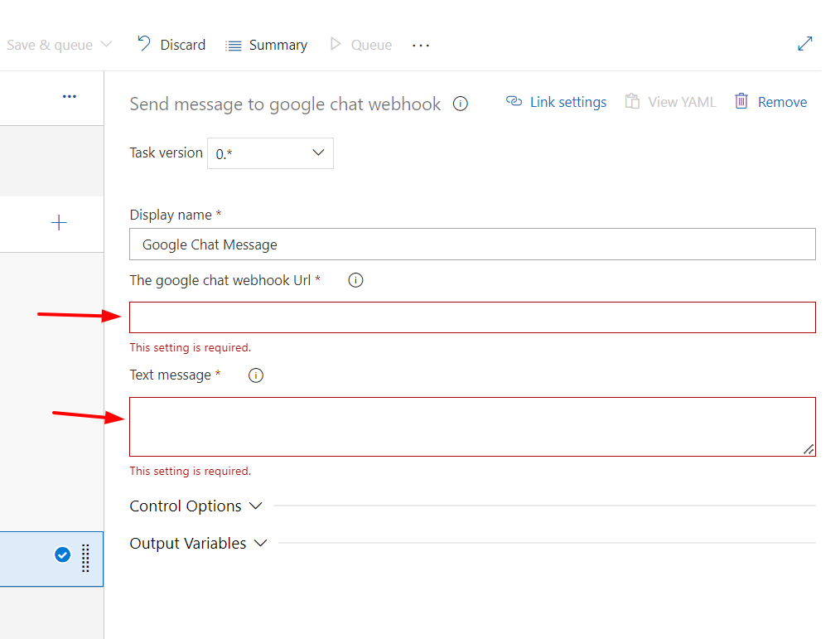Click the Link settings chain icon

coord(514,101)
